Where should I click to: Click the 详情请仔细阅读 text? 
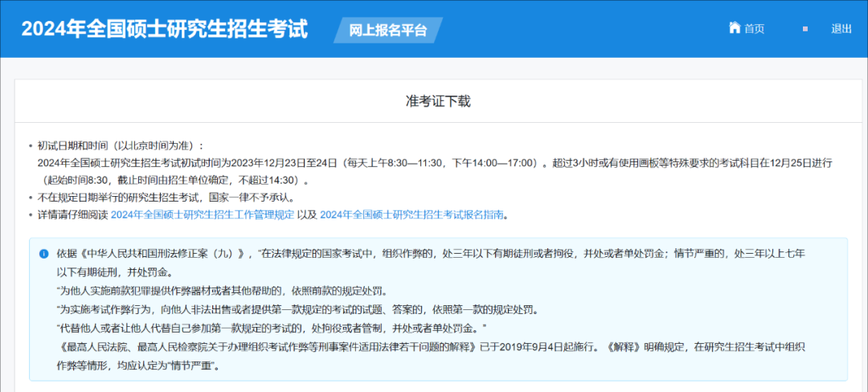click(72, 214)
